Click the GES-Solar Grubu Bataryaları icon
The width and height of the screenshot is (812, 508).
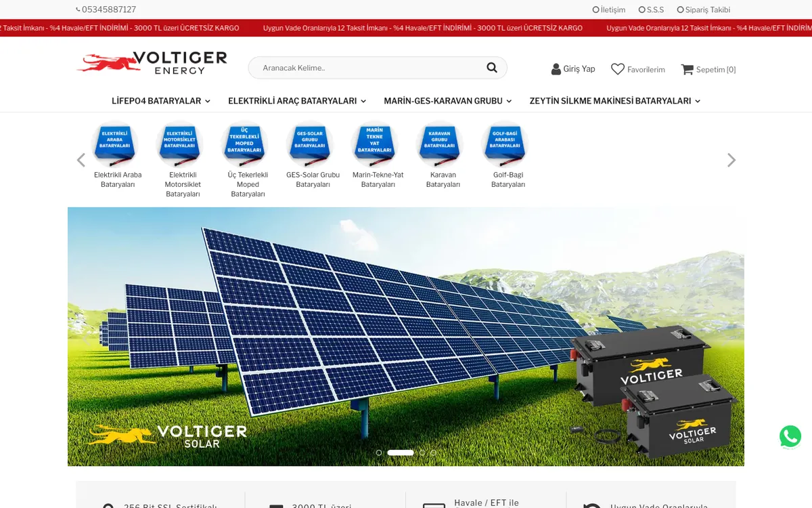(x=310, y=144)
